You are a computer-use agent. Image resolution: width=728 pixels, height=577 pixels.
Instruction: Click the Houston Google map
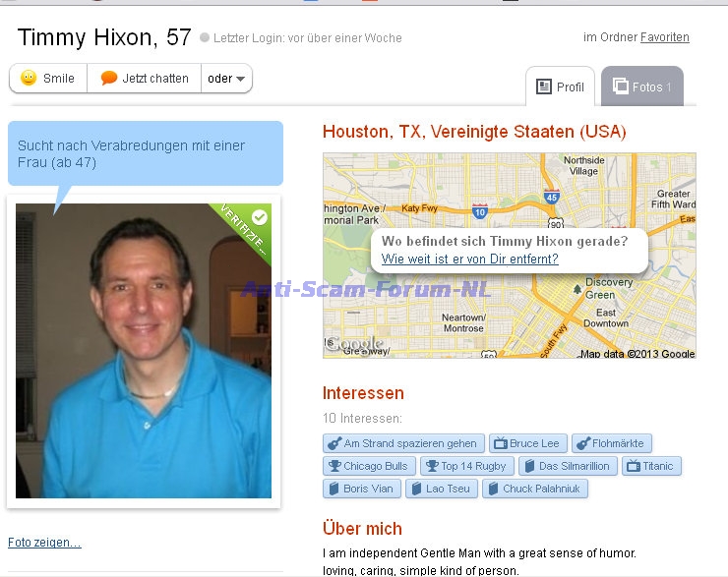point(510,256)
